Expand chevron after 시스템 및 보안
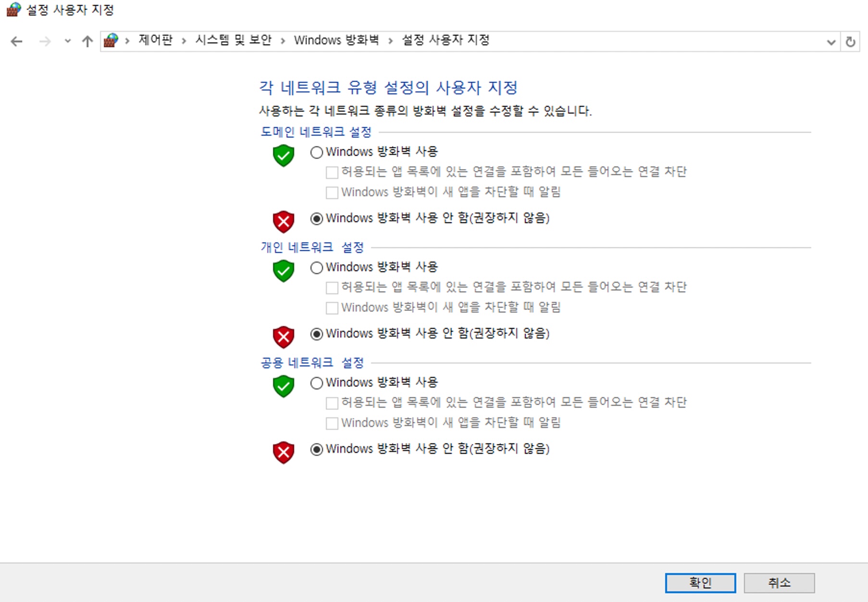 [283, 41]
